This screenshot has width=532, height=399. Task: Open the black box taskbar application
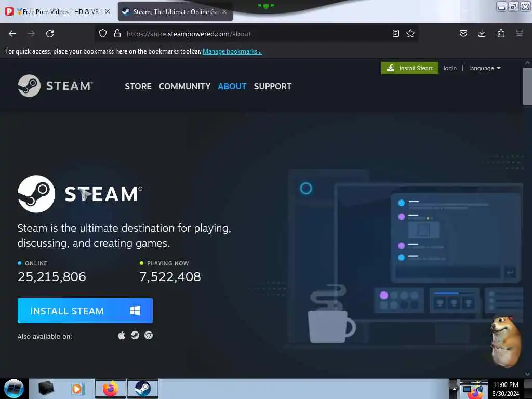point(46,389)
